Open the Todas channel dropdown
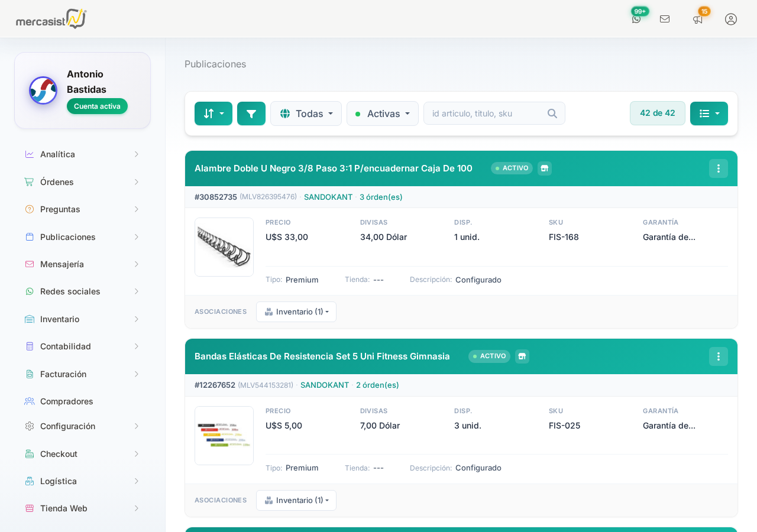The image size is (757, 532). point(306,113)
